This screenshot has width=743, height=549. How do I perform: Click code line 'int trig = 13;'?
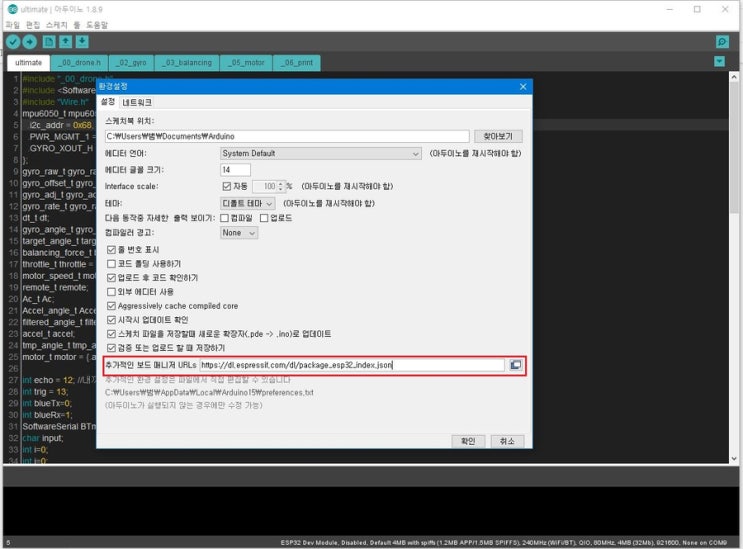coord(45,392)
